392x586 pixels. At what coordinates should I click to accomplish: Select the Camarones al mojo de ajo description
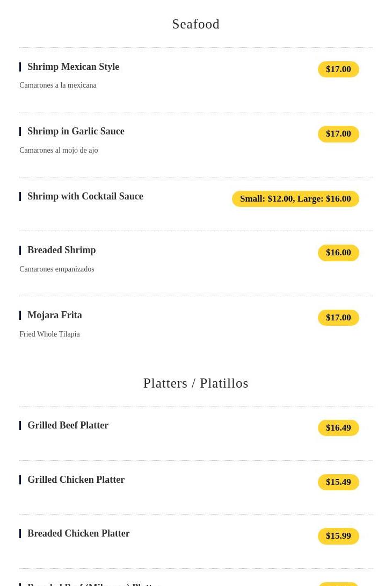[59, 150]
